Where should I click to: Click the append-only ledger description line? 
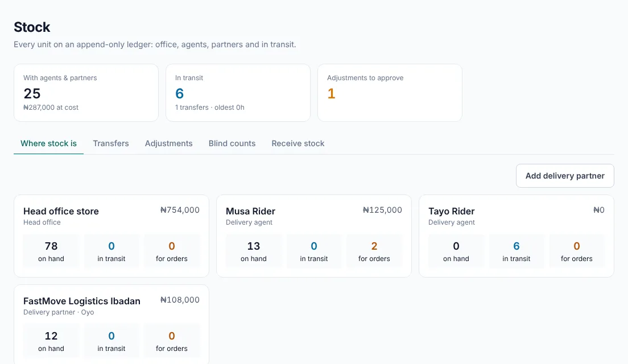[x=155, y=44]
